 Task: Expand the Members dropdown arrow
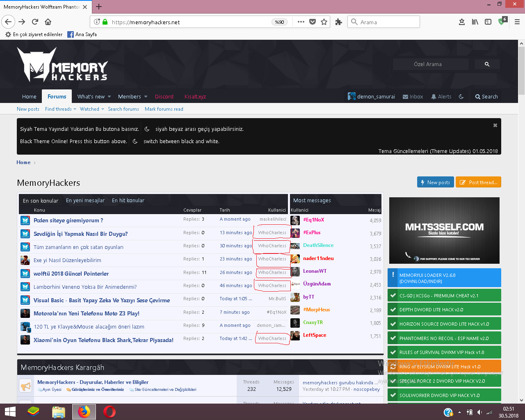tap(146, 97)
